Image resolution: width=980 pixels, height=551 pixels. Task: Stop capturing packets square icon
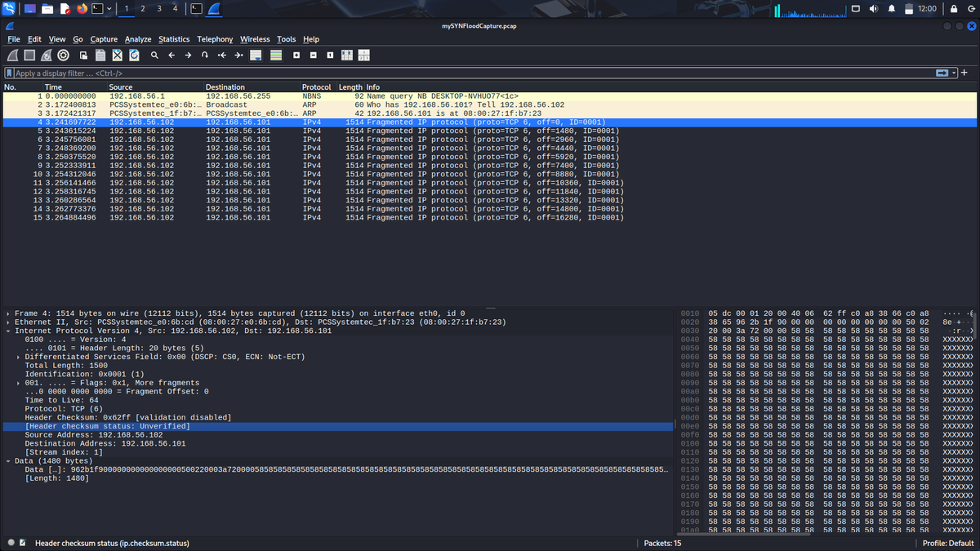point(29,56)
